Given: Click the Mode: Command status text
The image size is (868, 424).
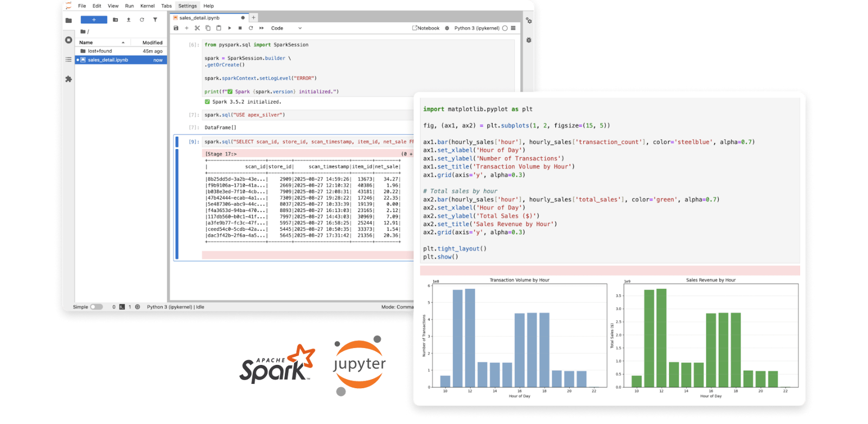Looking at the screenshot, I should [x=397, y=307].
